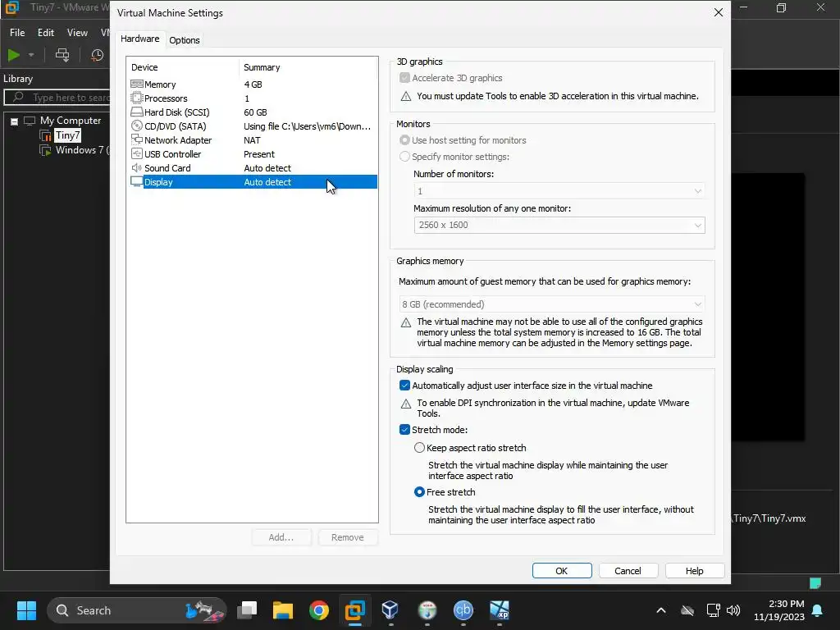Click the globe app icon on taskbar
The image size is (840, 630).
pyautogui.click(x=427, y=610)
